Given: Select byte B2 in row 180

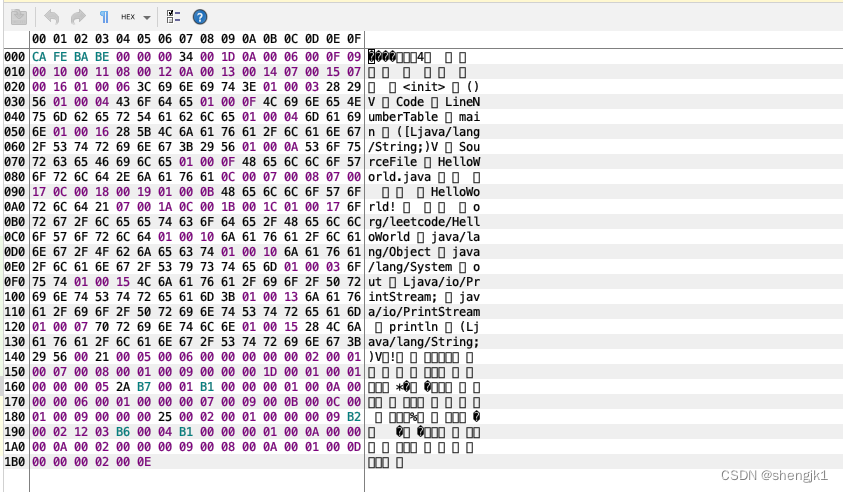Looking at the screenshot, I should click(354, 417).
